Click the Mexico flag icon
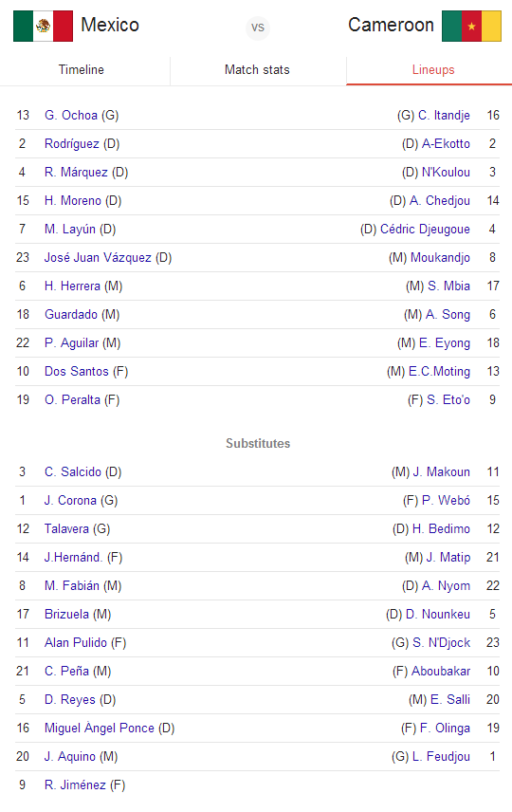 (x=43, y=26)
